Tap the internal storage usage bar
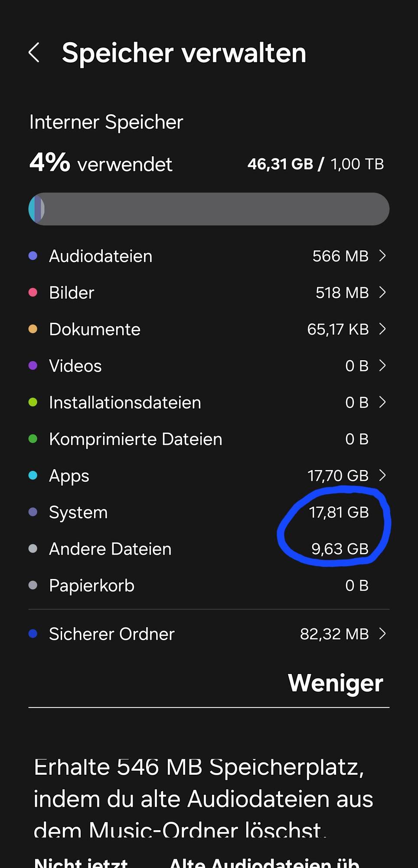 (209, 209)
